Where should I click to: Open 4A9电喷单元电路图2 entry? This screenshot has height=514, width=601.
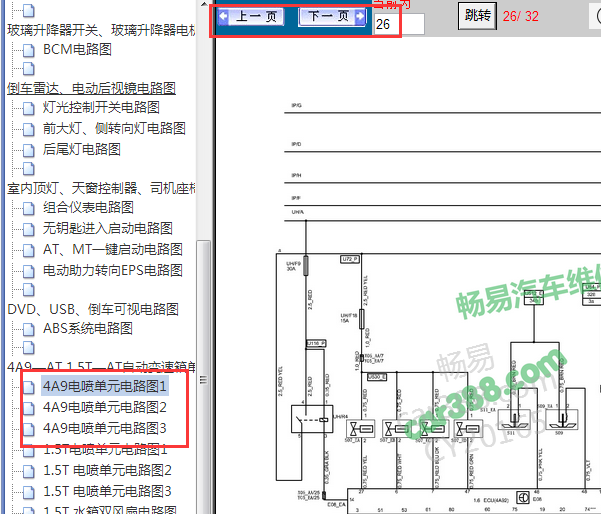pos(105,407)
